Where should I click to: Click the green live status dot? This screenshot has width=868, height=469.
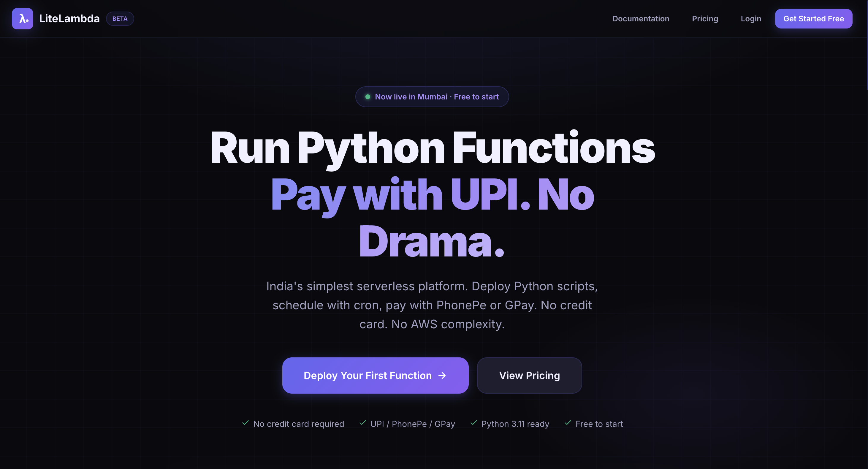point(368,97)
